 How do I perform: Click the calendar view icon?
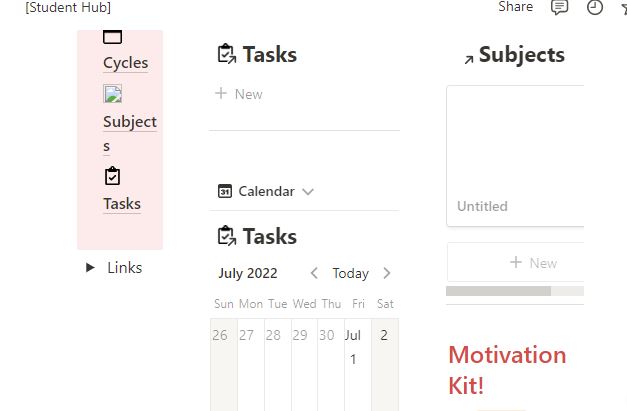coord(225,191)
